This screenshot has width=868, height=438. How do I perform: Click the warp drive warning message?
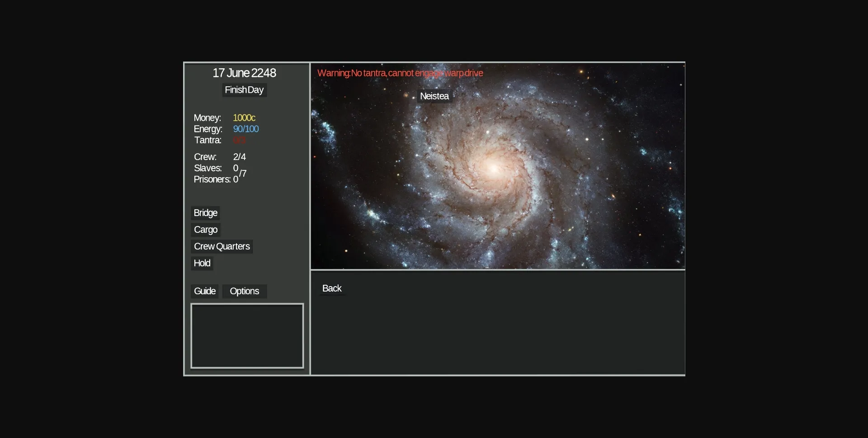point(400,73)
